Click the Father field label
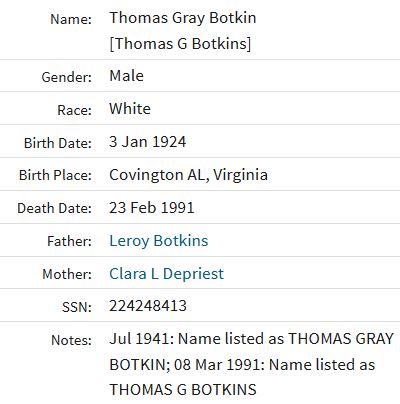 pyautogui.click(x=69, y=241)
